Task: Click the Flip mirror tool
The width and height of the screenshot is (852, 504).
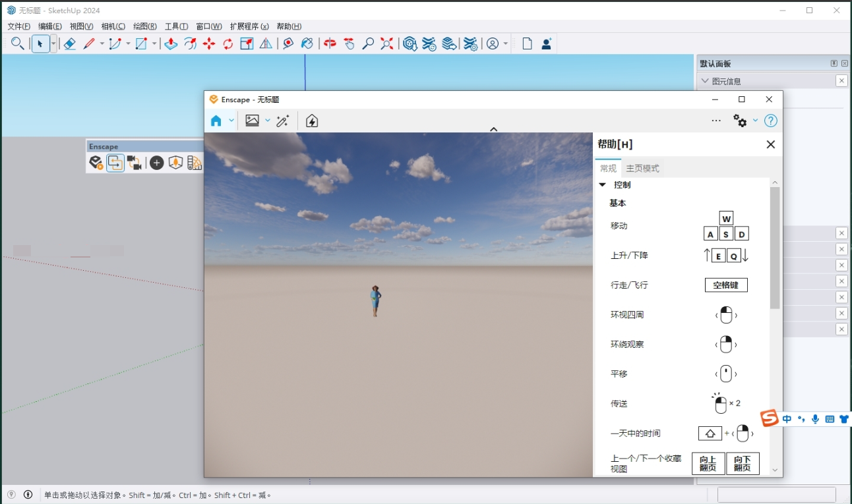Action: [266, 43]
